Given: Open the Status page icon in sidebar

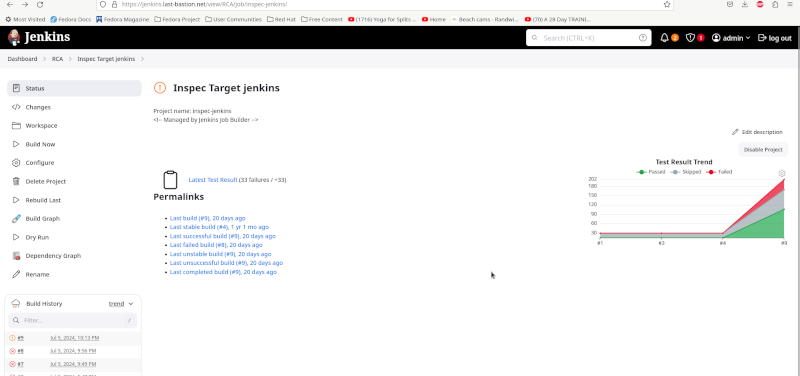Looking at the screenshot, I should click(x=16, y=88).
